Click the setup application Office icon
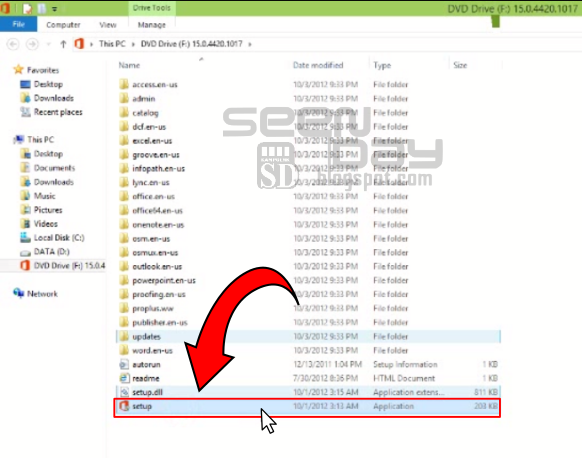The width and height of the screenshot is (582, 458). (124, 406)
